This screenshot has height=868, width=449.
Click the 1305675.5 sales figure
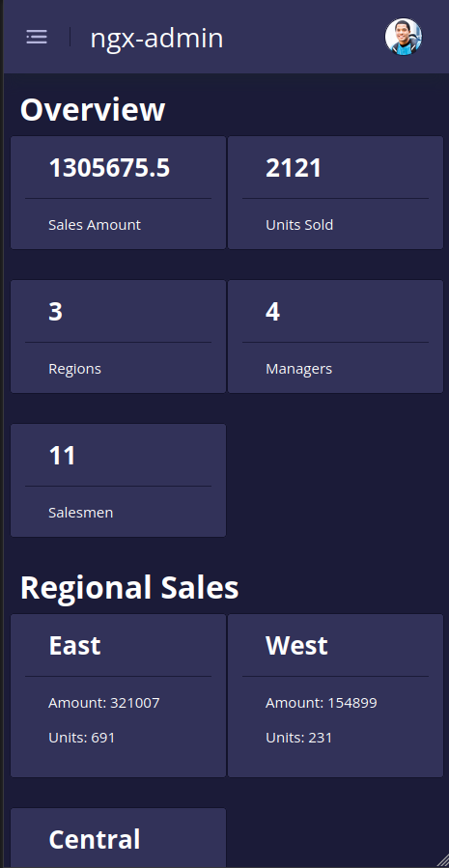[109, 168]
